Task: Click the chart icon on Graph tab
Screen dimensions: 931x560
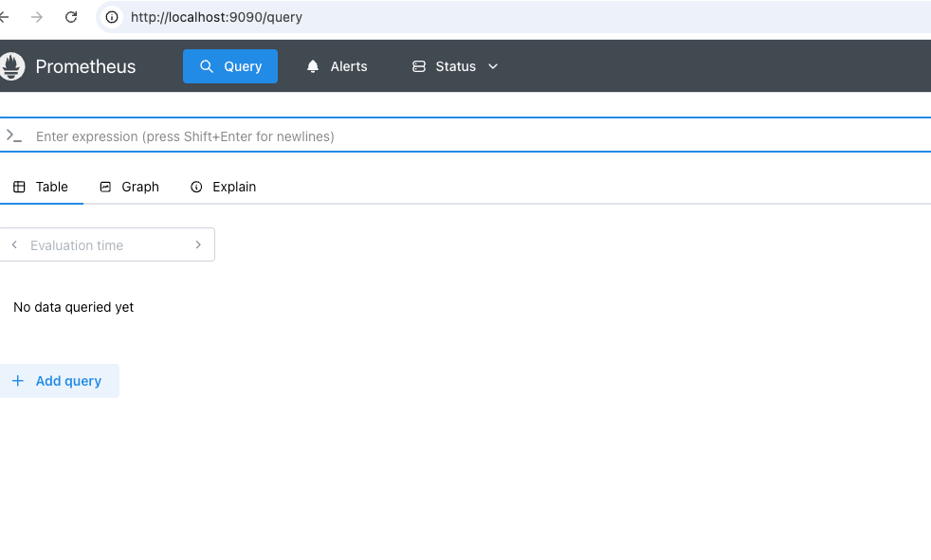Action: pyautogui.click(x=105, y=187)
